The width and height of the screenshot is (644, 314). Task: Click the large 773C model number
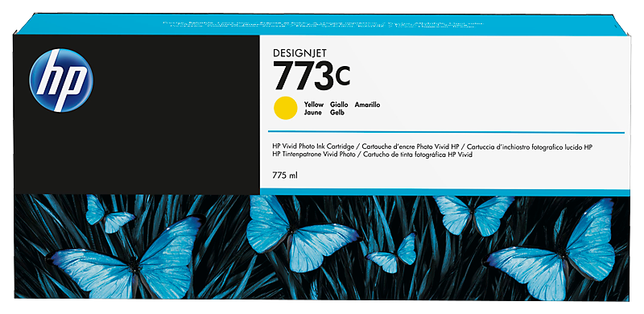point(312,75)
